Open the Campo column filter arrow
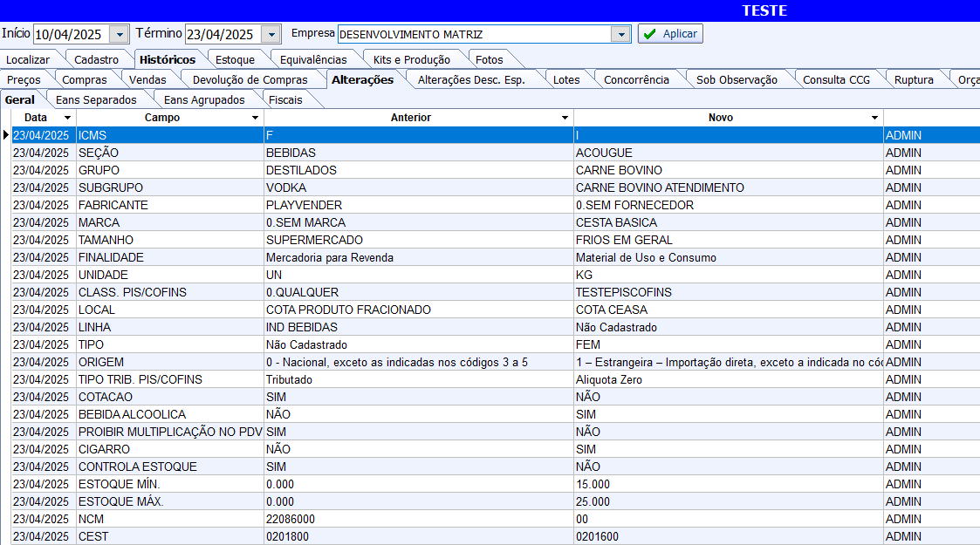Image resolution: width=980 pixels, height=545 pixels. [255, 118]
